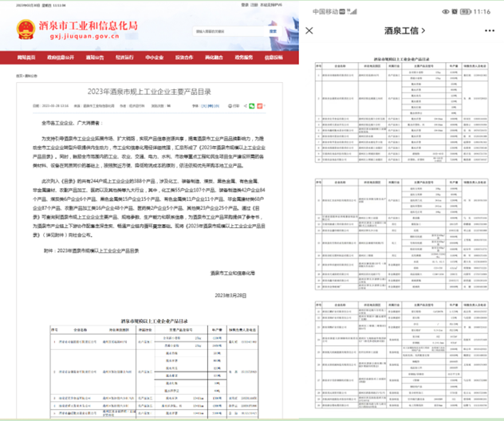Open the first table image in mobile view
The width and height of the screenshot is (504, 421).
[402, 109]
